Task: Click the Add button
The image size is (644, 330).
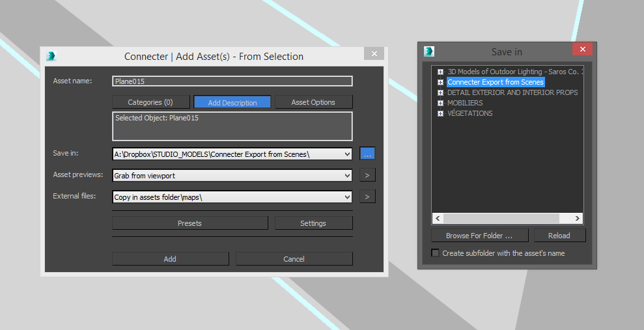Action: (170, 259)
